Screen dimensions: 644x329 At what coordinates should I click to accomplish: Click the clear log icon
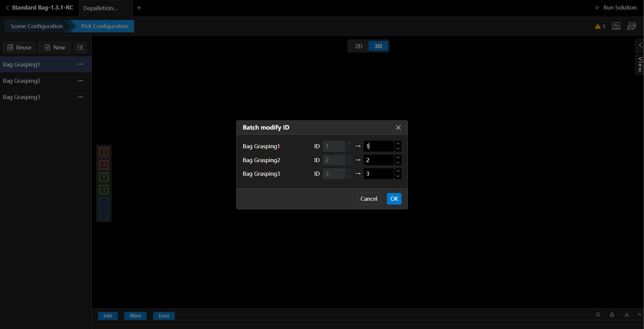pyautogui.click(x=612, y=315)
